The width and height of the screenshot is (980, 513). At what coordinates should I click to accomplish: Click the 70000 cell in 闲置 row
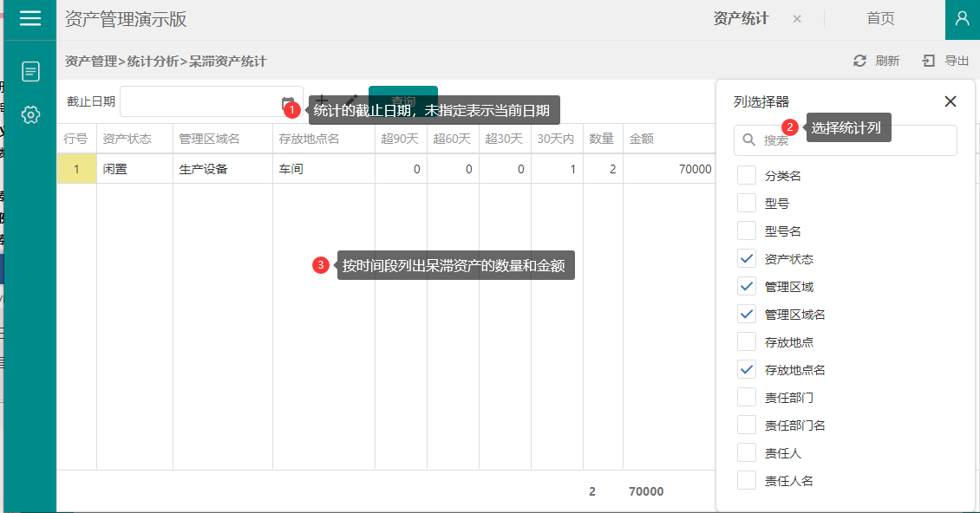[x=670, y=169]
